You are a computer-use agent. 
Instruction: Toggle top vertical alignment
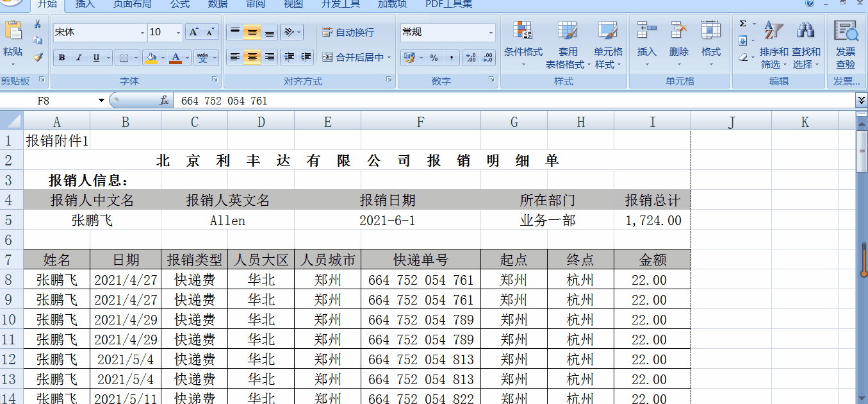tap(235, 31)
